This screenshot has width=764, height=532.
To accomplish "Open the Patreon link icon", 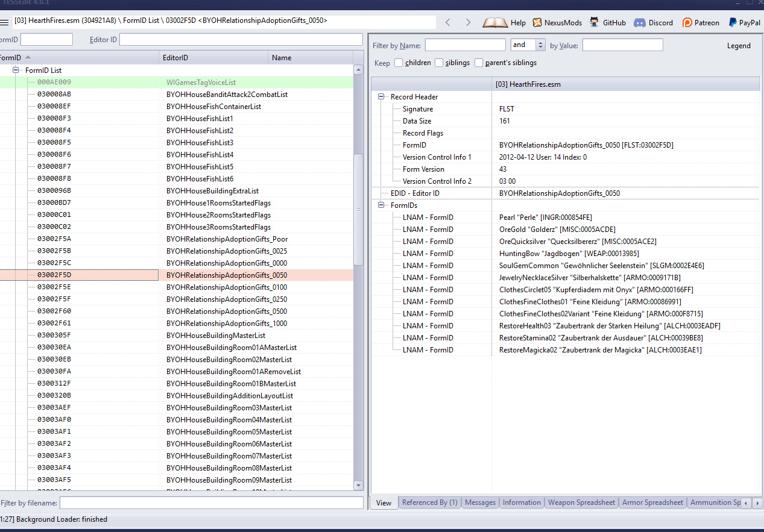I will [687, 23].
